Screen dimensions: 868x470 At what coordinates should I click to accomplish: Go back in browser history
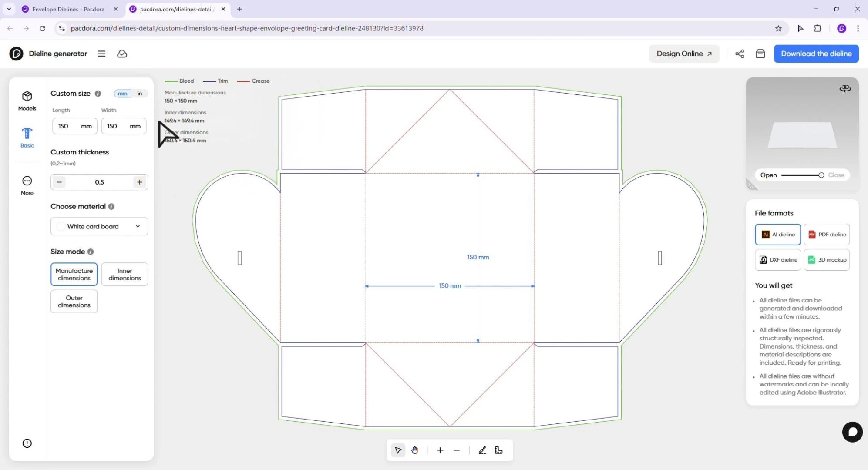coord(10,28)
